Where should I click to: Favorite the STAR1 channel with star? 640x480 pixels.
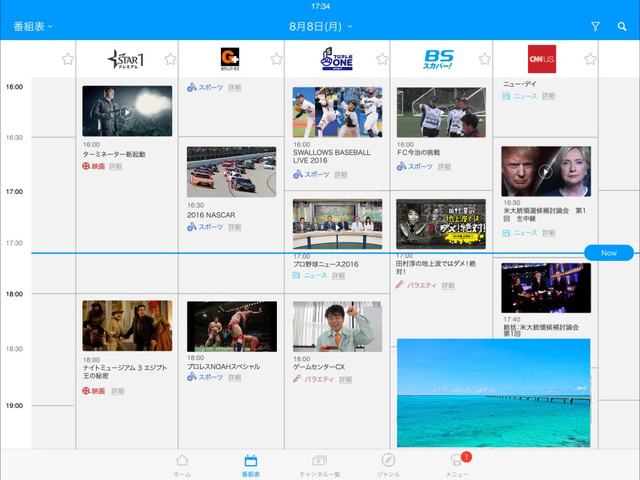pyautogui.click(x=170, y=59)
